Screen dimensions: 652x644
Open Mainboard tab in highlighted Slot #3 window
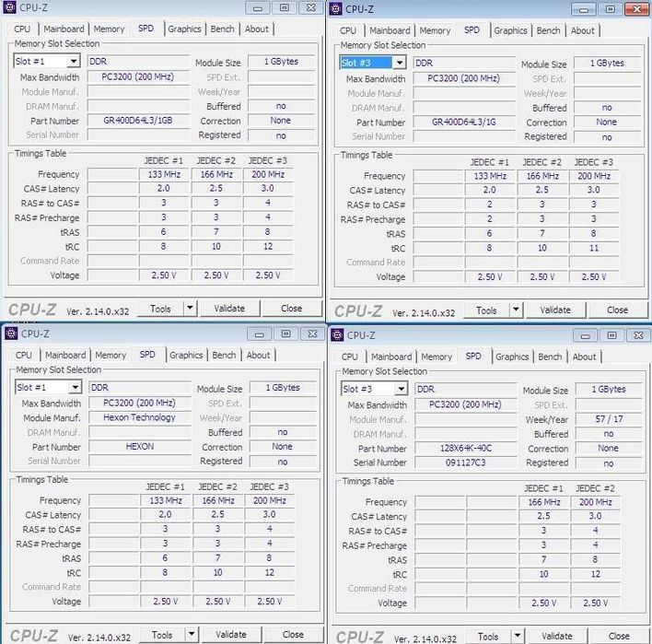pos(390,30)
